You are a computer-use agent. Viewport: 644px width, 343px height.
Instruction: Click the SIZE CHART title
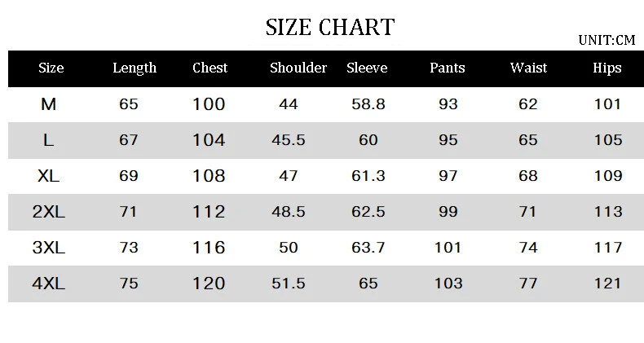(329, 27)
